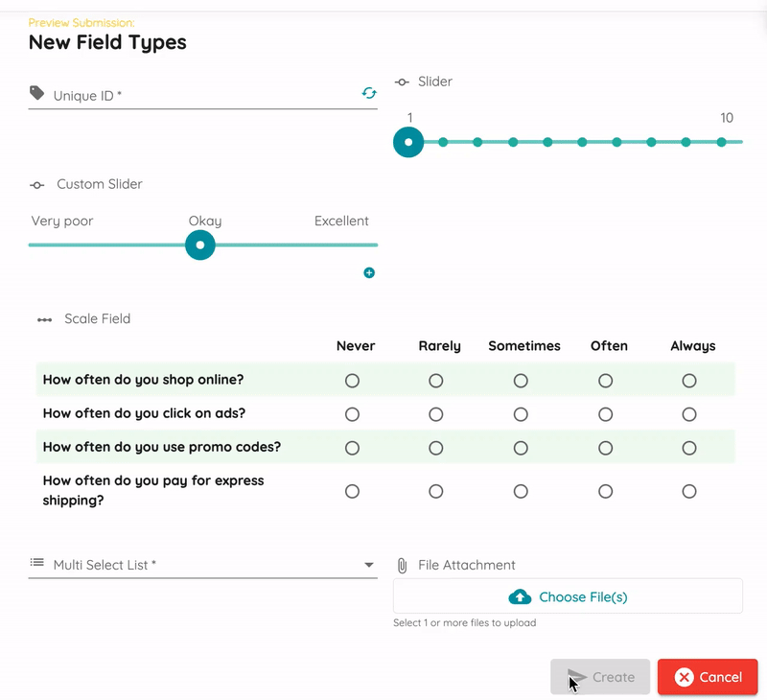
Task: Click 'How often do you shop online?' text
Action: [143, 380]
